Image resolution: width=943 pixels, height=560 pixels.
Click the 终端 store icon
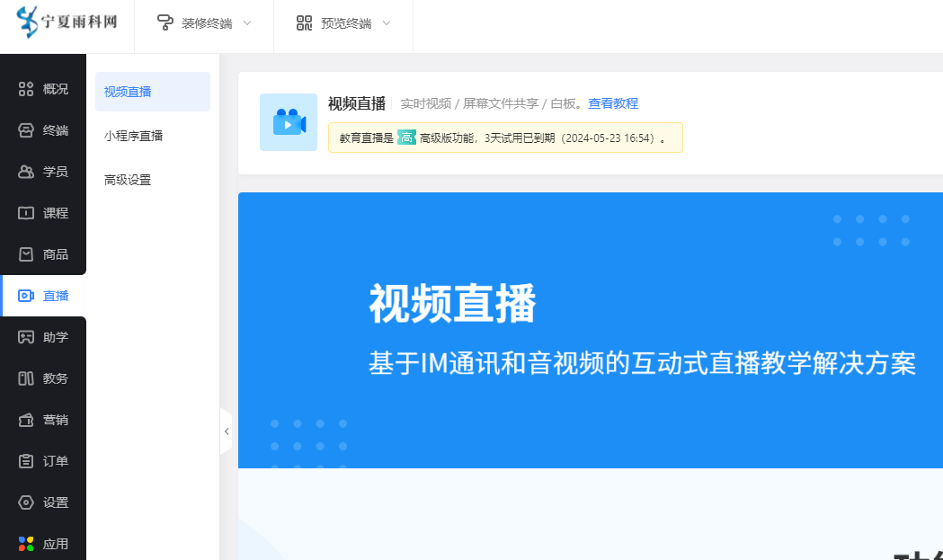coord(26,130)
